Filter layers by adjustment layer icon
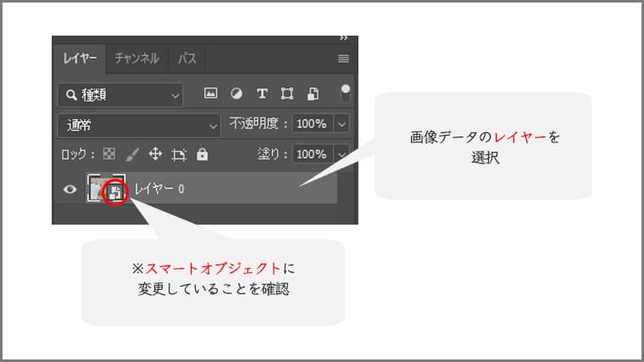 pyautogui.click(x=236, y=94)
